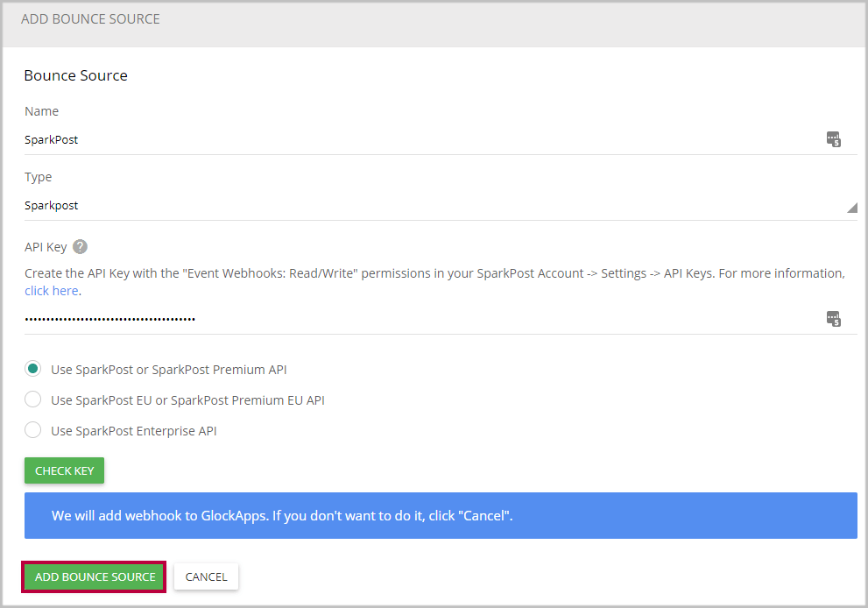This screenshot has width=868, height=608.
Task: Enable the SparkPost Enterprise API option
Action: pos(32,430)
